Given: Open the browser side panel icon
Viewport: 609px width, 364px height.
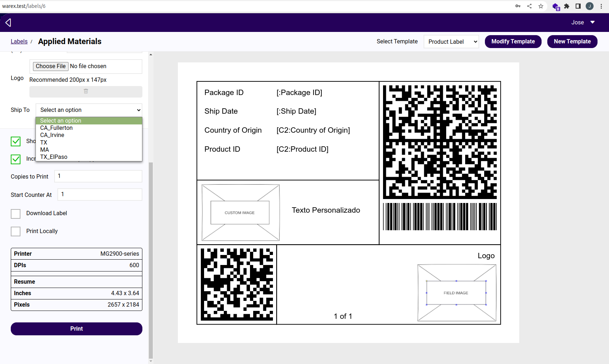Looking at the screenshot, I should click(578, 6).
